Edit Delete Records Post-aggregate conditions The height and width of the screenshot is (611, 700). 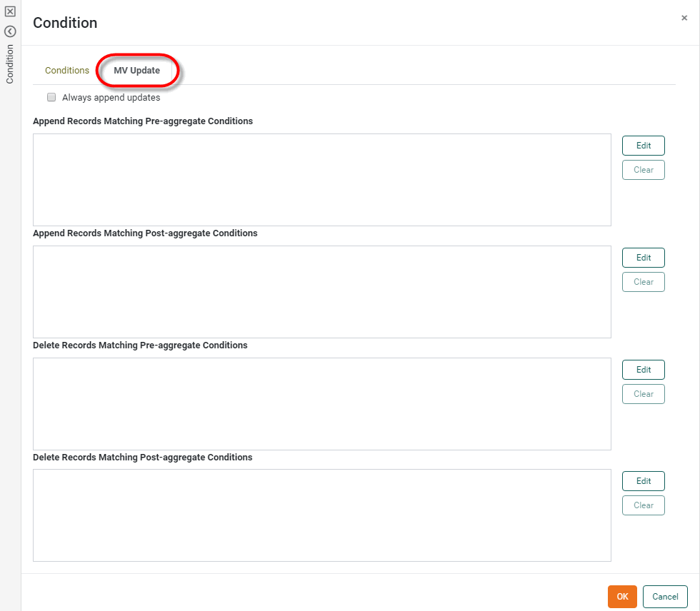pyautogui.click(x=643, y=481)
